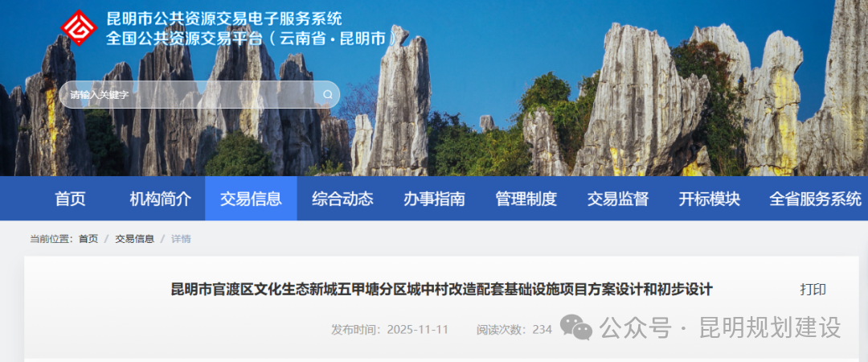
Task: Select the 交易信息 navigation tab
Action: coord(251,199)
